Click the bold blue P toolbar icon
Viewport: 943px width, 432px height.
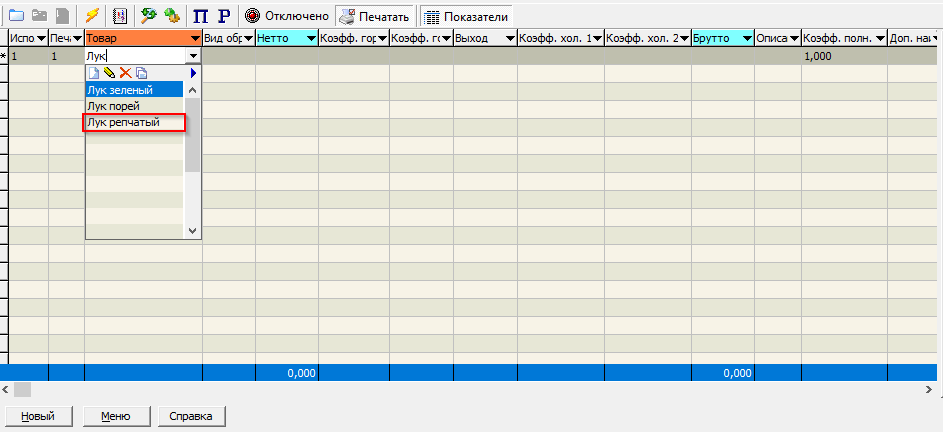point(223,16)
